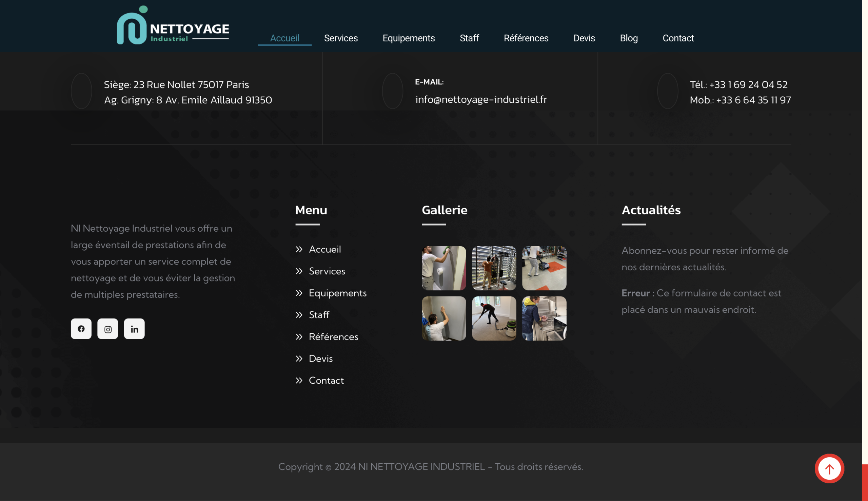The width and height of the screenshot is (868, 501).
Task: Click the page vertical scrollbar thumb
Action: (x=865, y=482)
